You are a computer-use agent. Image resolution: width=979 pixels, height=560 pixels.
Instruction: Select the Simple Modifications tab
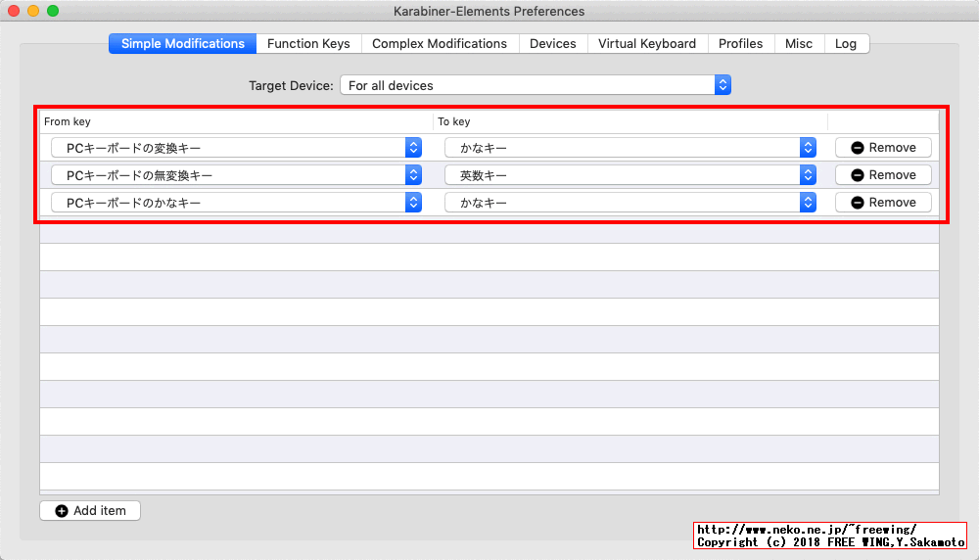(x=182, y=44)
